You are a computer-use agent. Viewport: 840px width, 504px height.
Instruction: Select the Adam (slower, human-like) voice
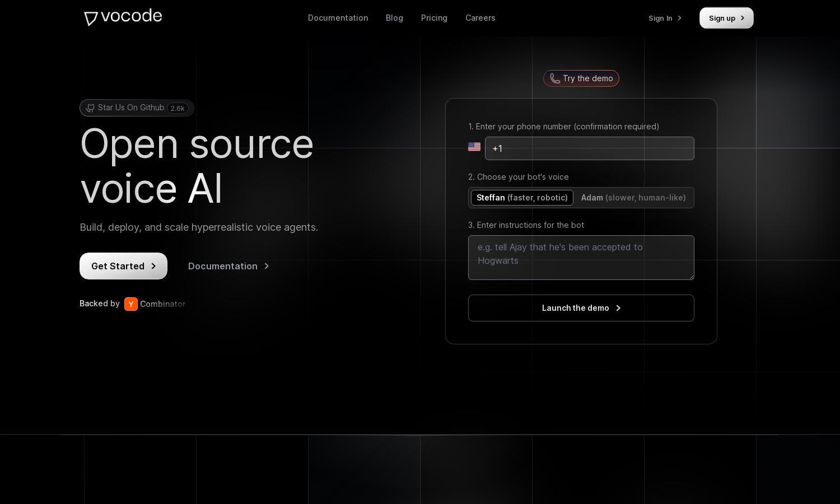click(x=633, y=198)
